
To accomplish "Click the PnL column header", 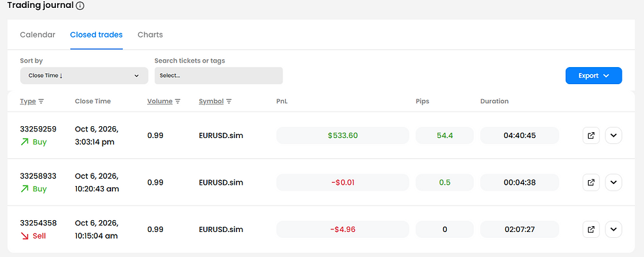I will click(282, 101).
